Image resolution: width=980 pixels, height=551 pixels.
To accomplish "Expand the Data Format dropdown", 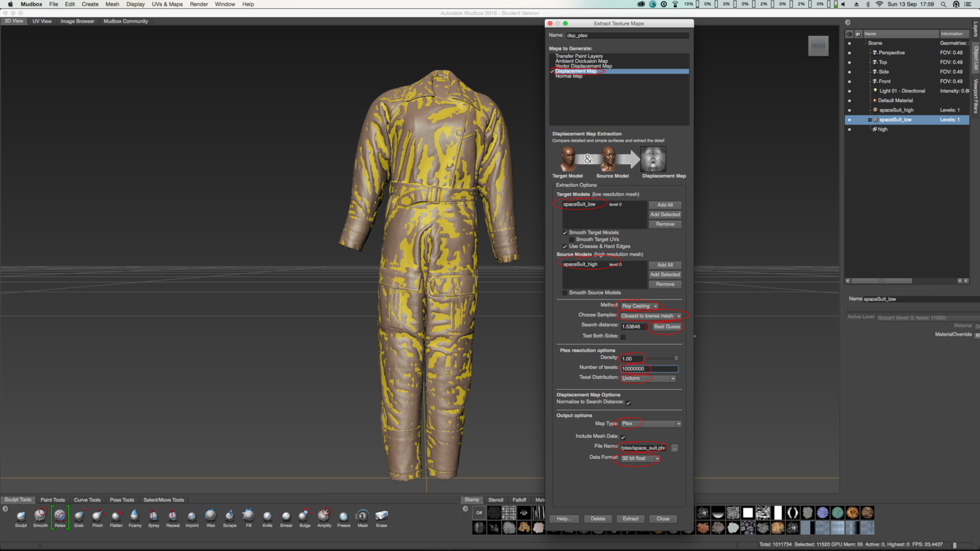I will tap(640, 458).
